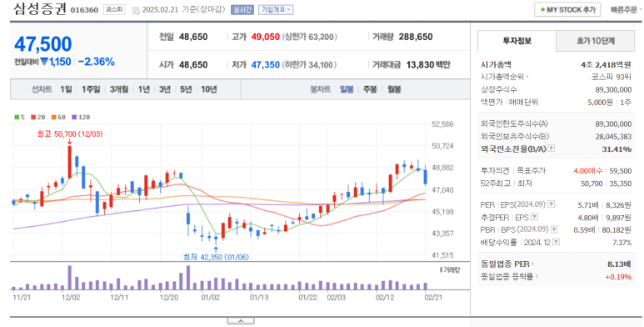This screenshot has width=644, height=327.
Task: Click the 고가 value 49,050
Action: [x=265, y=37]
